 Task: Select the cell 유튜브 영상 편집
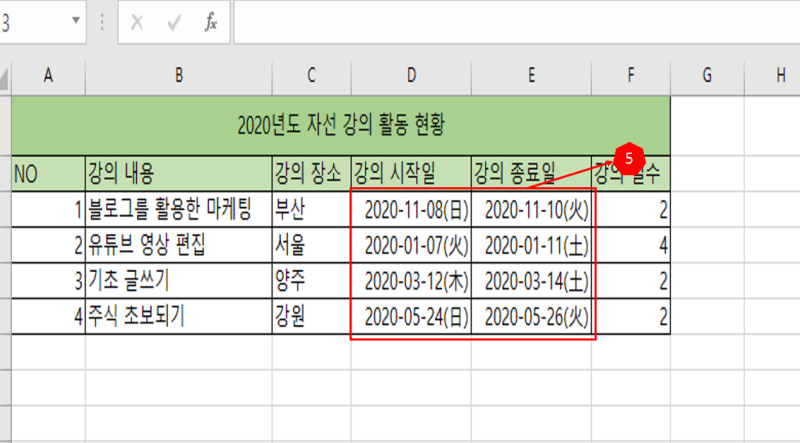[x=179, y=245]
